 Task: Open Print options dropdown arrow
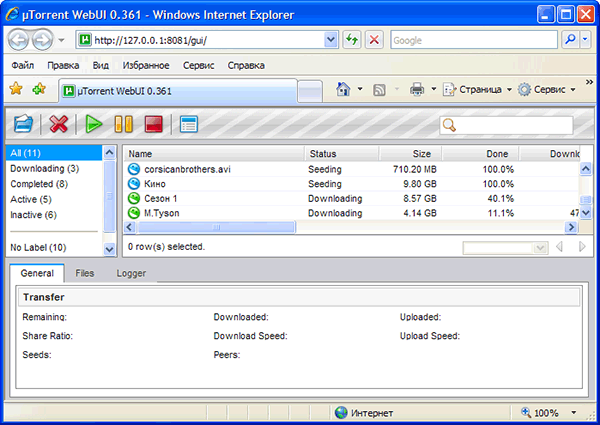pyautogui.click(x=434, y=90)
